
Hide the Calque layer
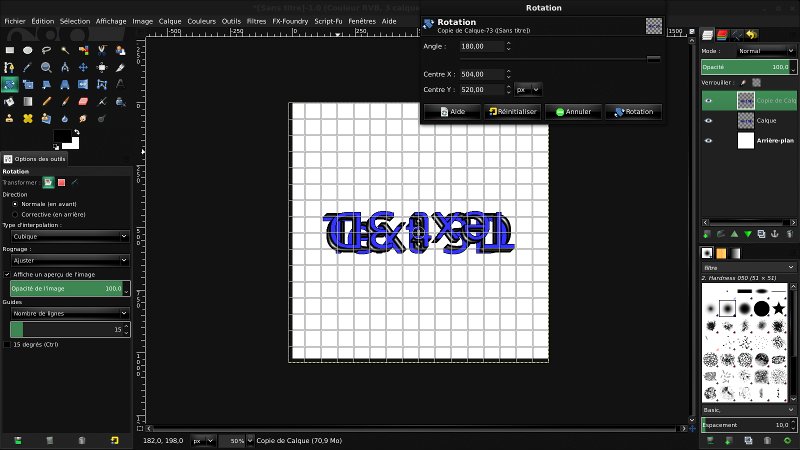pyautogui.click(x=708, y=120)
